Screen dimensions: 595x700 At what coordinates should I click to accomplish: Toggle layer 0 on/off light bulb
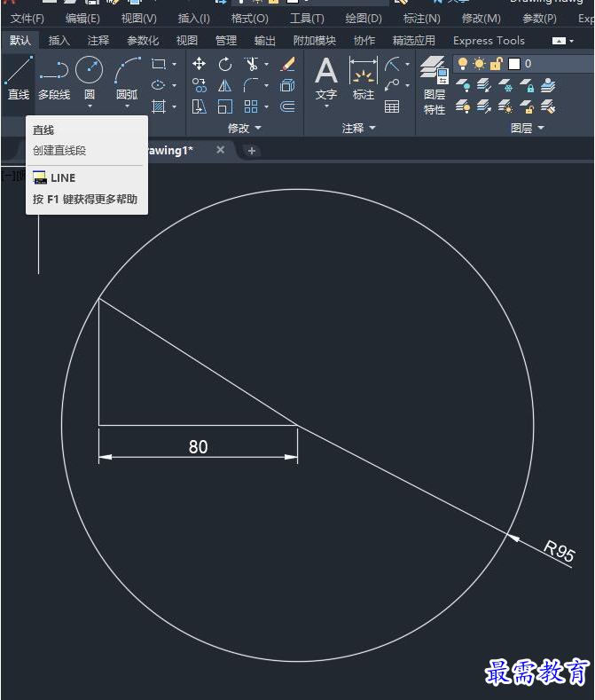(463, 64)
